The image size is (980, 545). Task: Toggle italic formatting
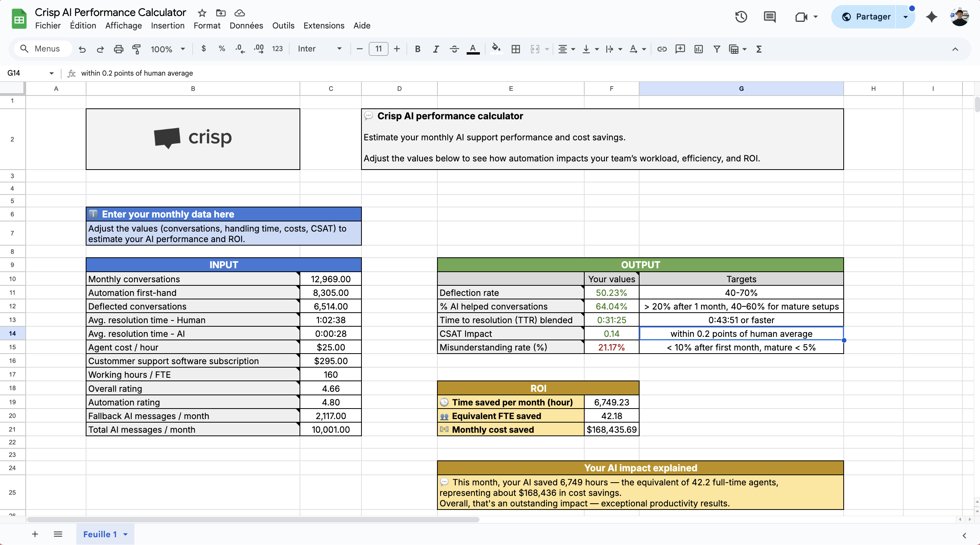pyautogui.click(x=436, y=49)
